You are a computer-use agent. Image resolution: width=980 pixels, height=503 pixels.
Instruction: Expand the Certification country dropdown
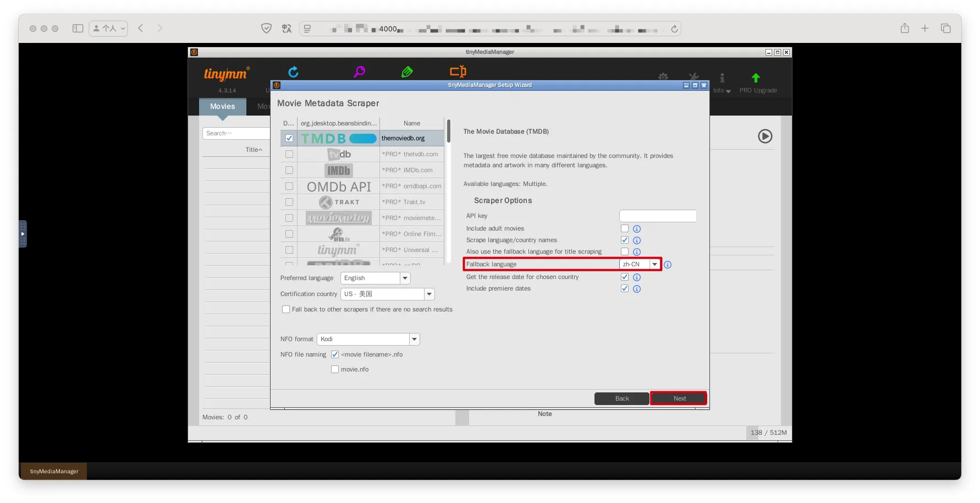coord(429,294)
